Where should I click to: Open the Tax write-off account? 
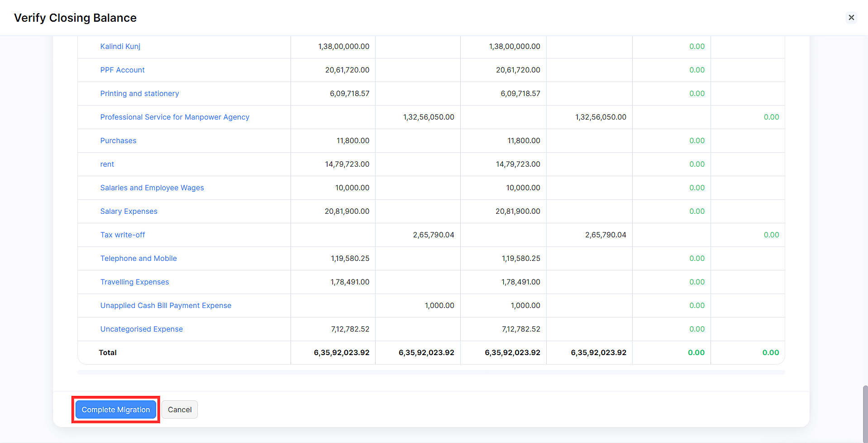123,235
